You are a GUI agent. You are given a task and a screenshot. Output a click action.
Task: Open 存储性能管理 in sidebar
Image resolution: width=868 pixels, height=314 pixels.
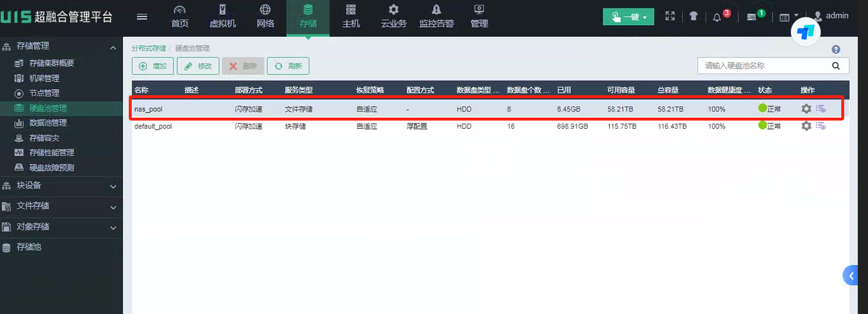coord(52,153)
